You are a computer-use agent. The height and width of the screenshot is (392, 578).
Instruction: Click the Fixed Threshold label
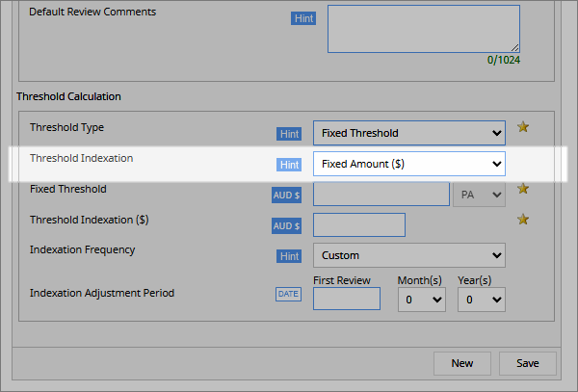[x=68, y=189]
